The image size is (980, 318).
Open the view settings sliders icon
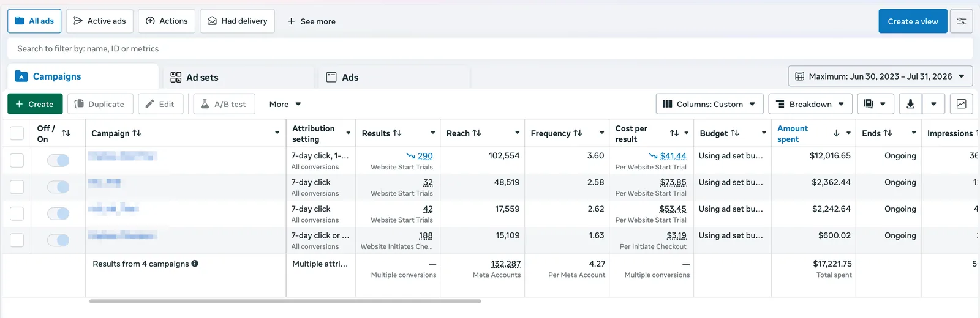[x=961, y=21]
